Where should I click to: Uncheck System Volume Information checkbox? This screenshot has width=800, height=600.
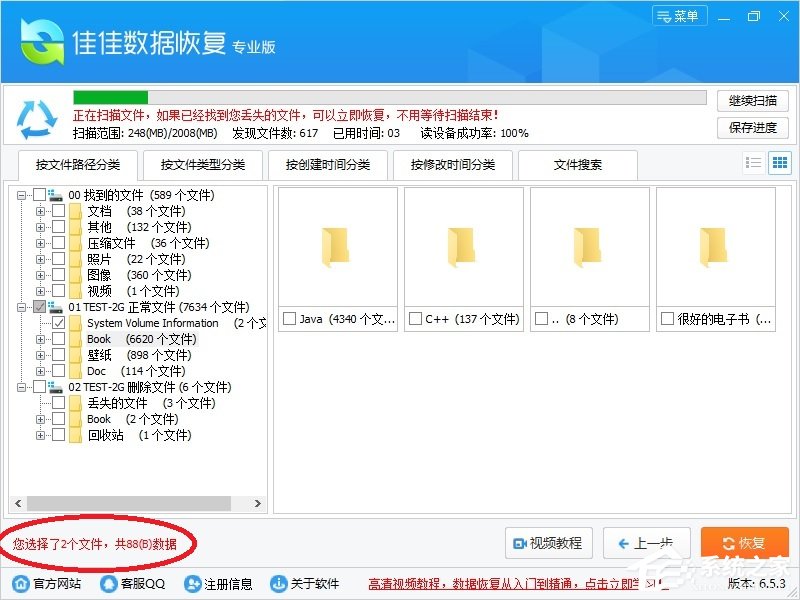(x=60, y=323)
